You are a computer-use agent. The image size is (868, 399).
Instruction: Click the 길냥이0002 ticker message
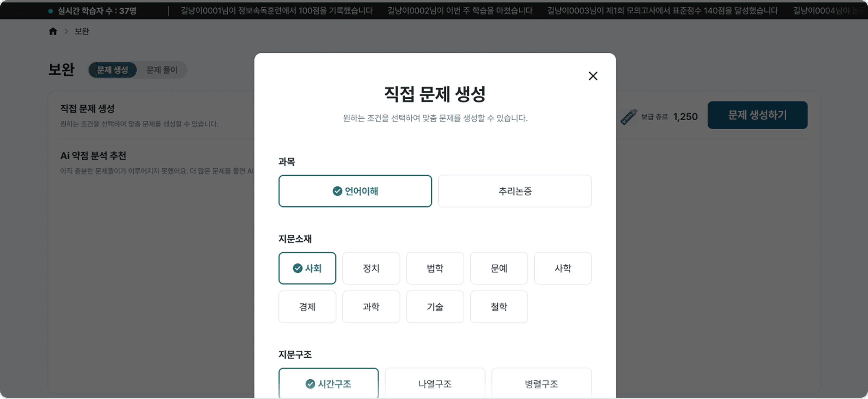click(x=460, y=11)
